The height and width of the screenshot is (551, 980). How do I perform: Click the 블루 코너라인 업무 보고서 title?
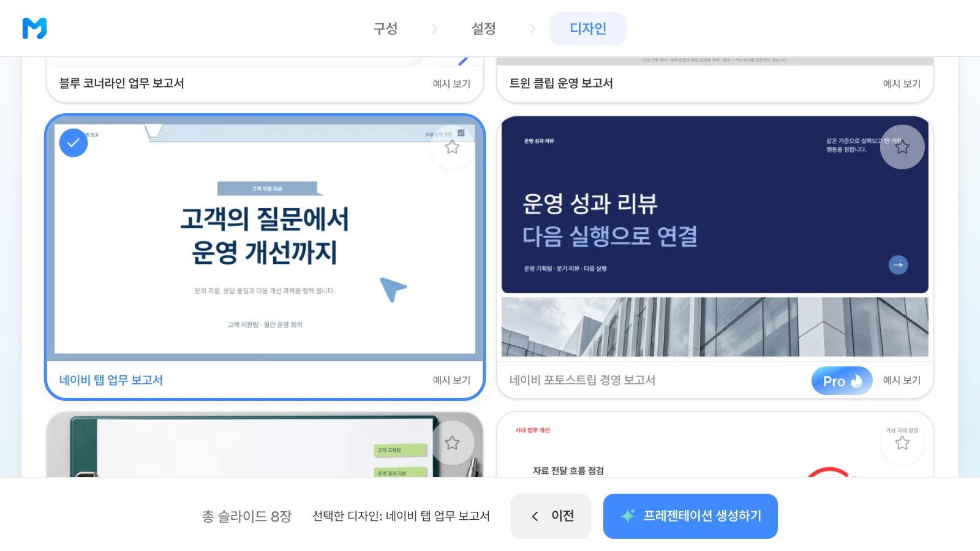[121, 83]
